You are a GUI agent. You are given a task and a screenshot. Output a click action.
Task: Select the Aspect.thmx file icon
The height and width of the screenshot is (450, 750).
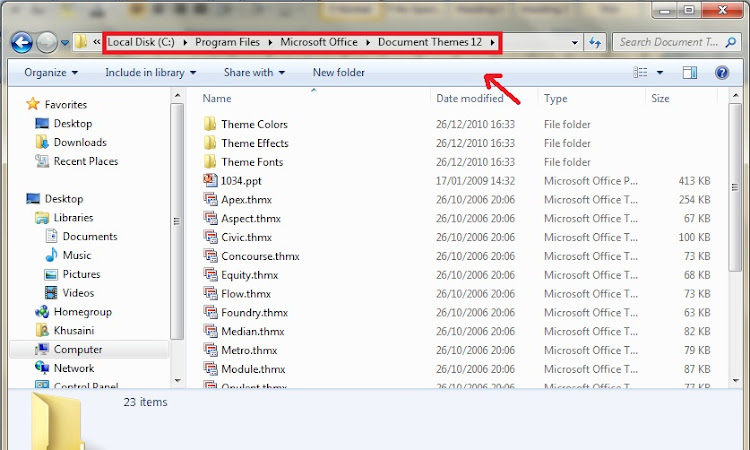[210, 218]
